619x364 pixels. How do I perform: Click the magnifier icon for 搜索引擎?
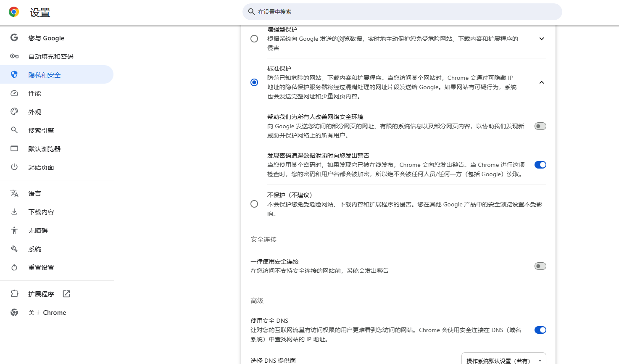(x=14, y=130)
